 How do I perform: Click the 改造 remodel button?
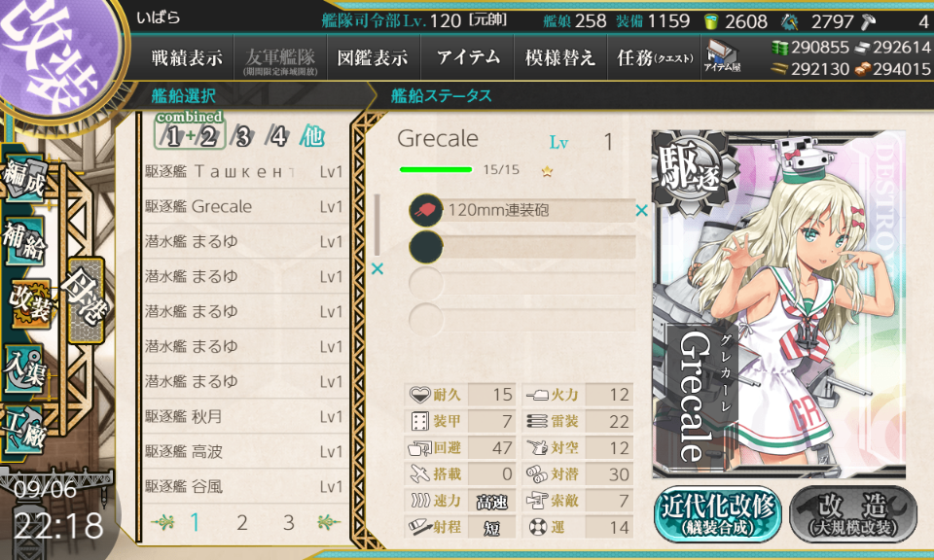tap(853, 514)
